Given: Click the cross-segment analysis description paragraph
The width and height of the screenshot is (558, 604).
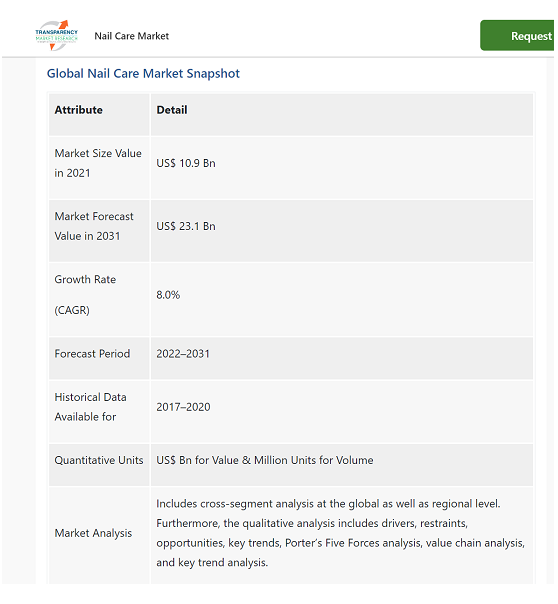Looking at the screenshot, I should click(340, 533).
